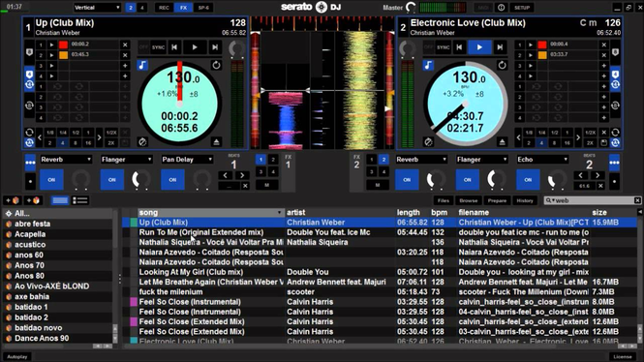The width and height of the screenshot is (644, 362).
Task: Switch library to list view icon
Action: (x=80, y=200)
